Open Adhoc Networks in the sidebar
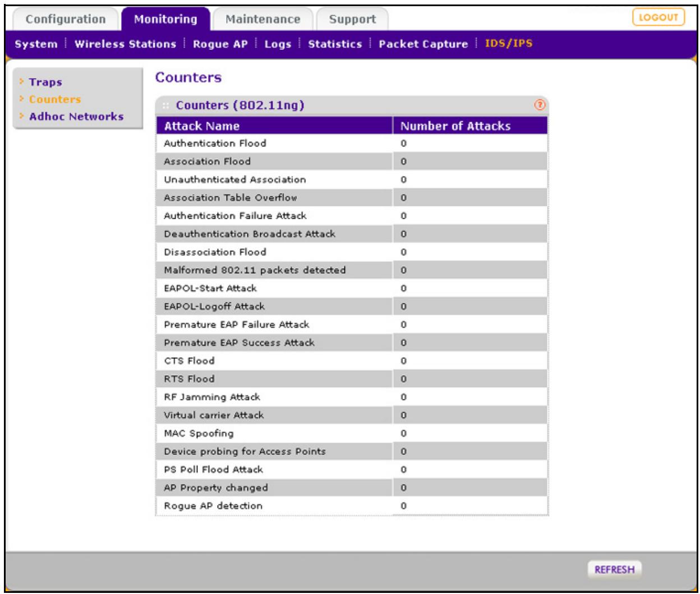Screen dimensions: 700x594 click(76, 117)
